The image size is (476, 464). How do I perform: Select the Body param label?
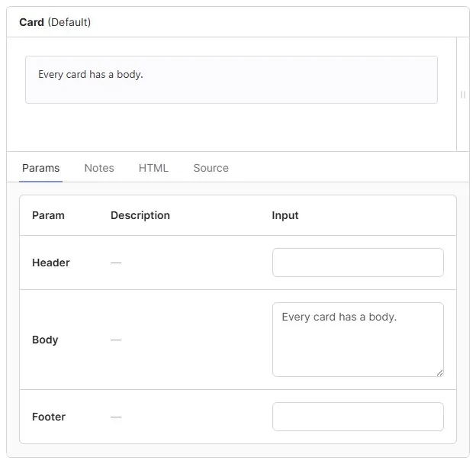pyautogui.click(x=45, y=340)
